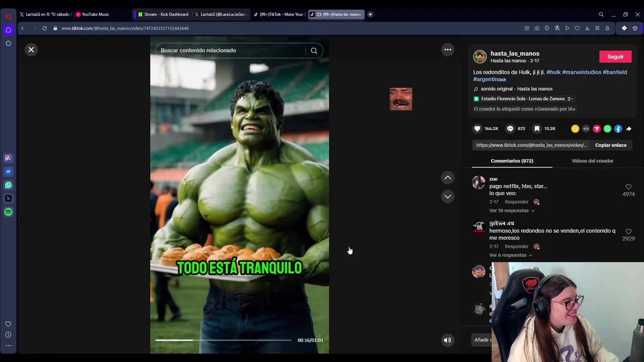Expand Ver 6 respuestas replies
This screenshot has height=362, width=644.
[x=511, y=255]
